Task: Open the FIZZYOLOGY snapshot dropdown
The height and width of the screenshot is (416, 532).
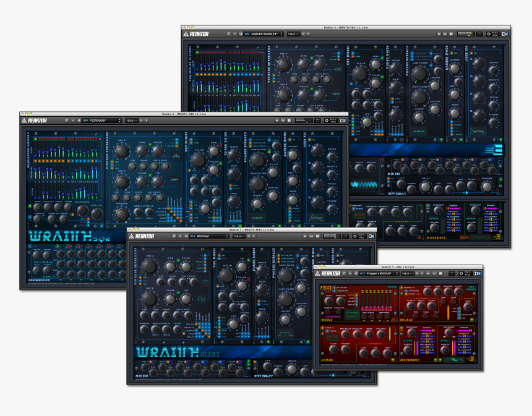Action: [102, 121]
